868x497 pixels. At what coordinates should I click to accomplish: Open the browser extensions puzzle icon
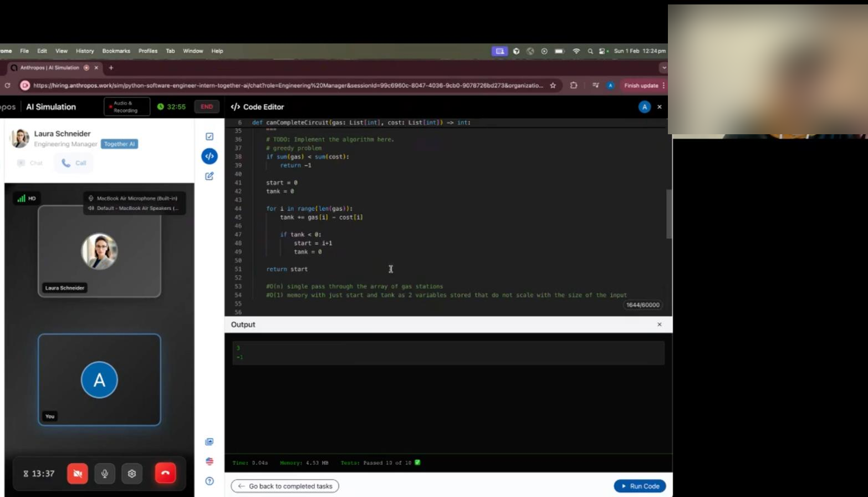[x=574, y=85]
